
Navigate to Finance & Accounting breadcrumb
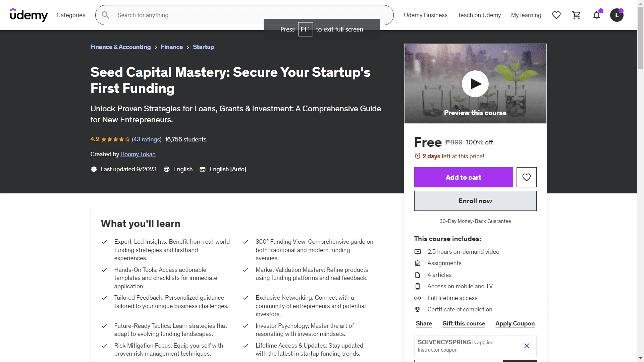click(x=120, y=47)
